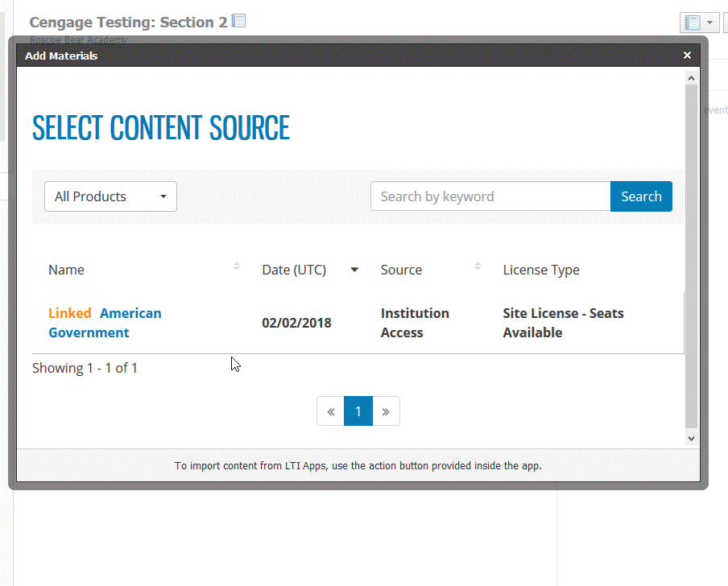This screenshot has height=586, width=728.
Task: Click the Source column sort icon
Action: [478, 266]
